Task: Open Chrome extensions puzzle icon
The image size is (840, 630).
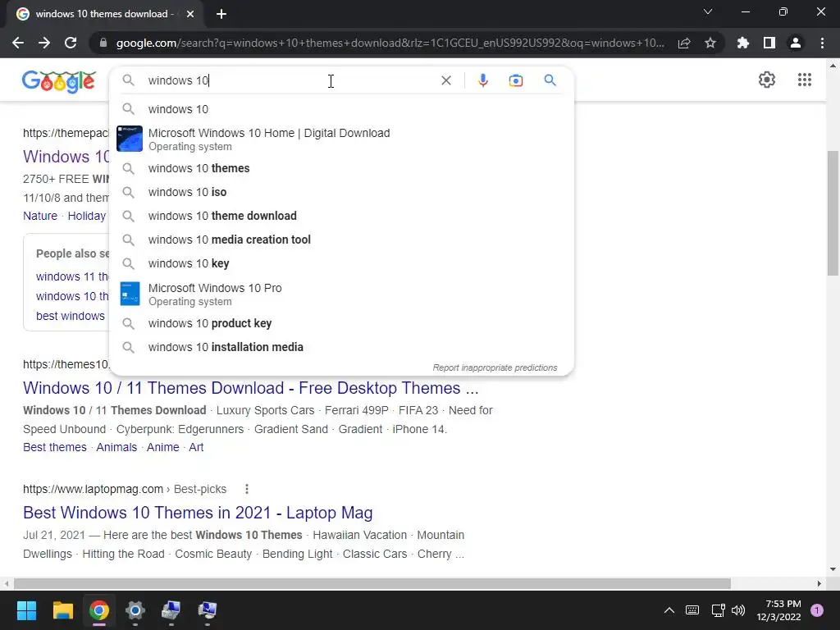Action: (x=743, y=43)
